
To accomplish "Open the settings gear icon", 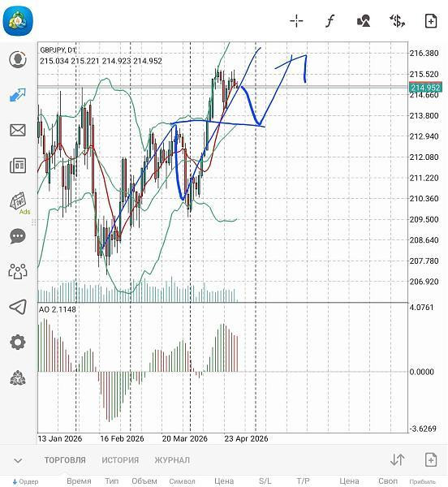I will (x=18, y=343).
